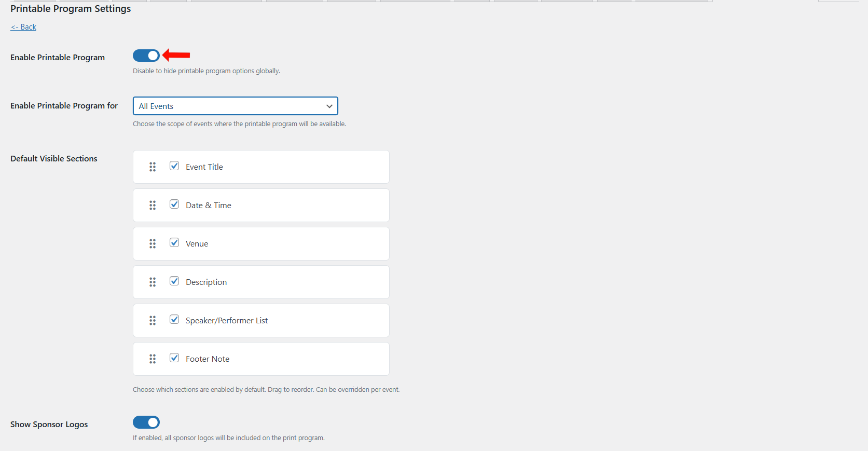
Task: Deselect the Venue section checkbox
Action: pos(174,243)
